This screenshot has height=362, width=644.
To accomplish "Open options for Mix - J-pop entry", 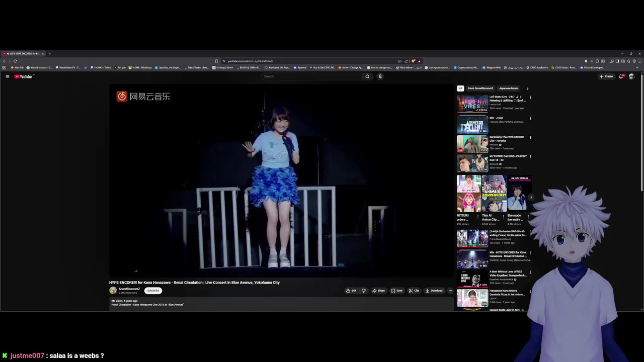I will [x=530, y=119].
